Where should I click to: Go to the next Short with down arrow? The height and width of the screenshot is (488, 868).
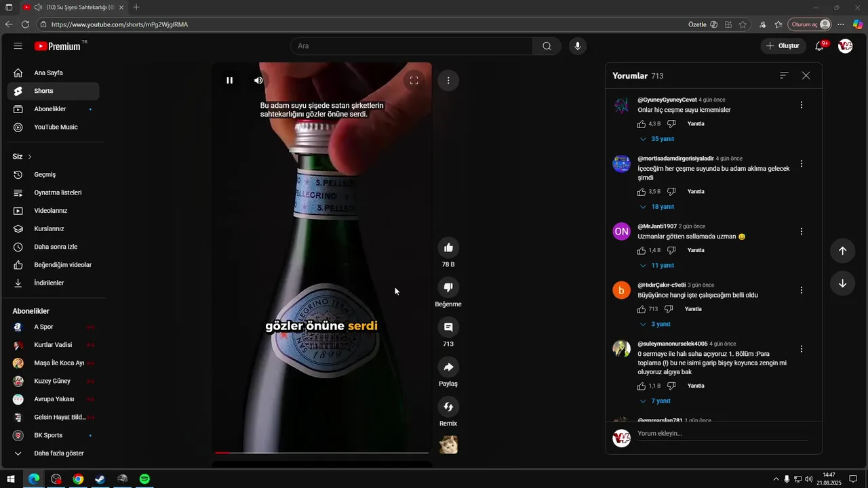(x=842, y=283)
